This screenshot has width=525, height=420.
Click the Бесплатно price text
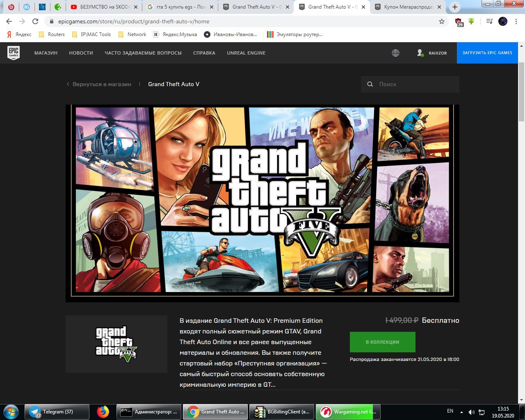click(441, 320)
